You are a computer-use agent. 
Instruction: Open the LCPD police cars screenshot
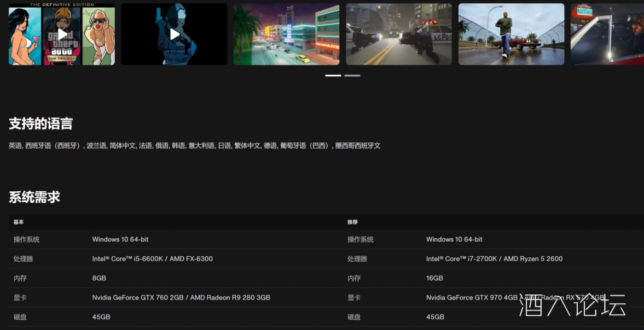[399, 34]
